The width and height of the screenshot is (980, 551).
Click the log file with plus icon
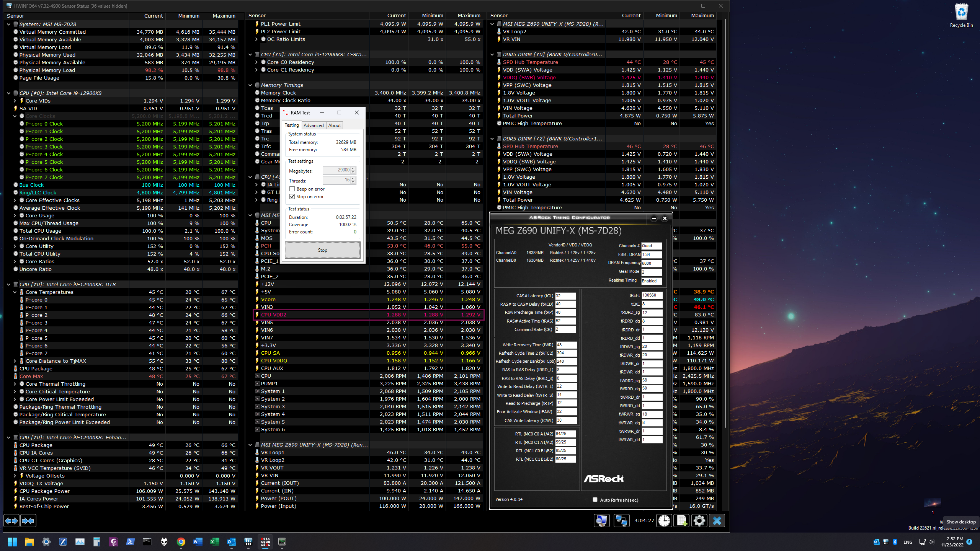[x=681, y=521]
